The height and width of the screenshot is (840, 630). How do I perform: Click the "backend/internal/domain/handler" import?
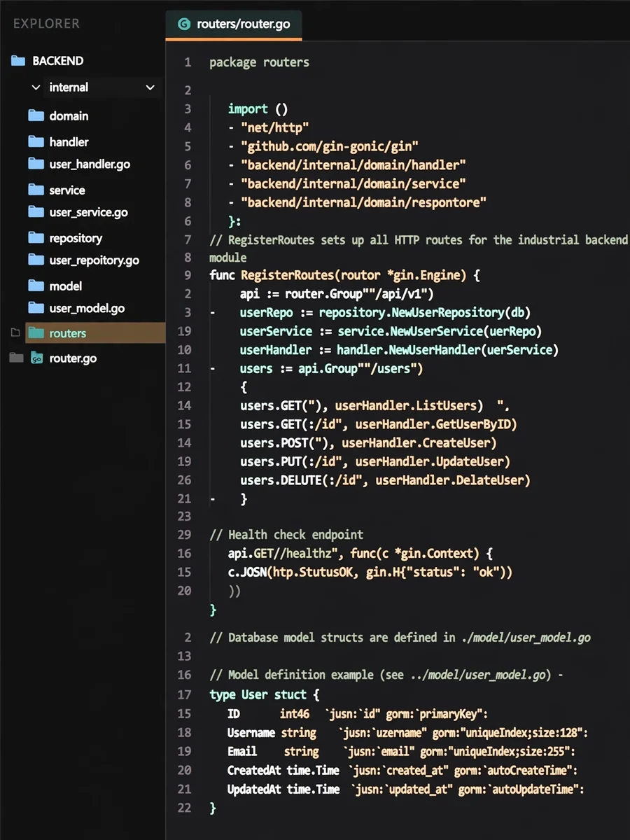347,164
